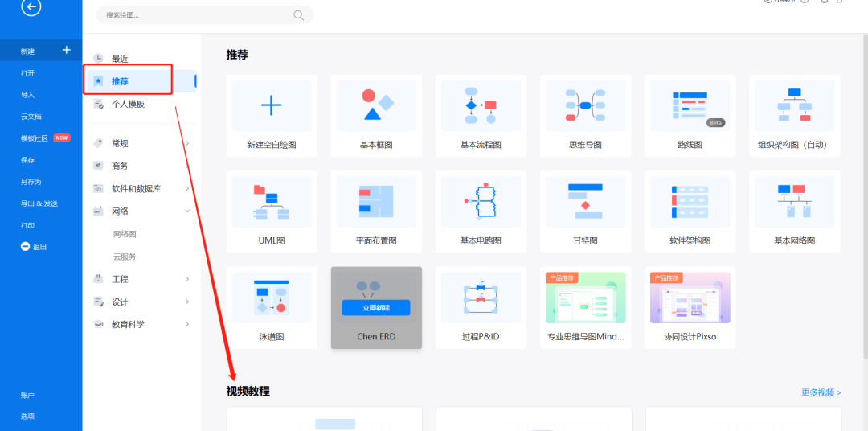Click the graduation cap icon beside 教育科学
868x431 pixels.
point(99,325)
